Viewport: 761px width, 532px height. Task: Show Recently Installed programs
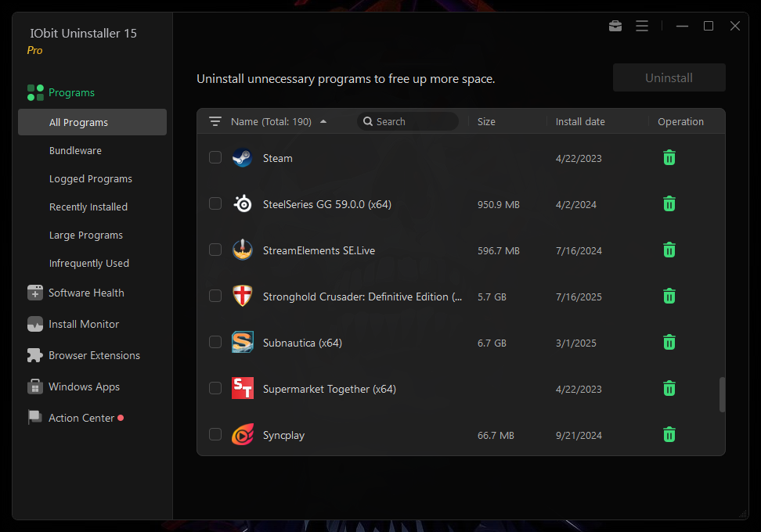coord(88,207)
